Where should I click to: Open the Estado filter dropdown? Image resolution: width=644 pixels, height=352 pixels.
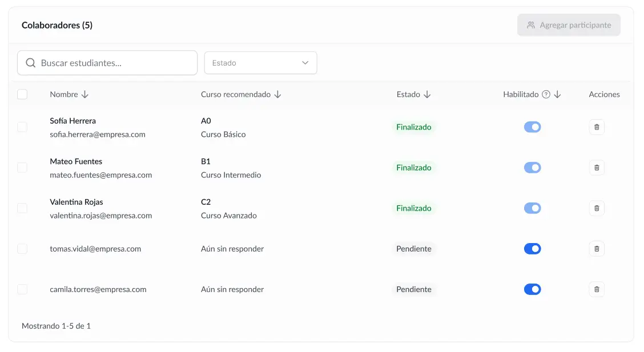(x=260, y=63)
